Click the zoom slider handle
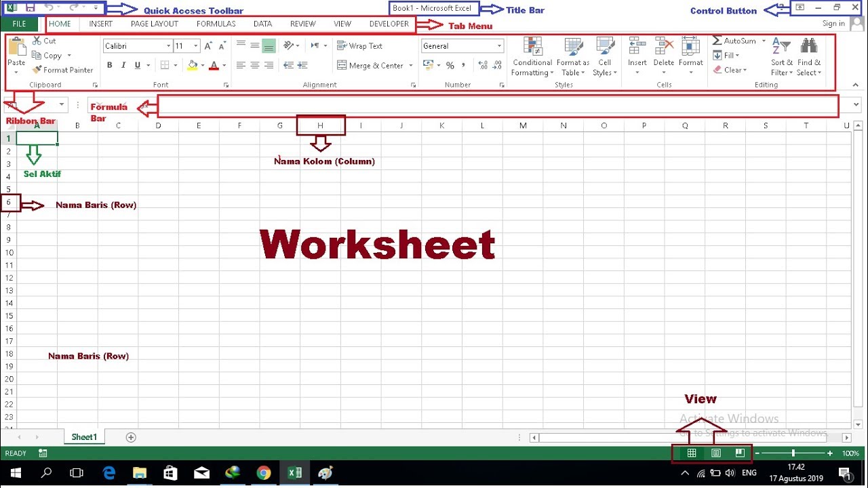Image resolution: width=868 pixels, height=488 pixels. 793,453
